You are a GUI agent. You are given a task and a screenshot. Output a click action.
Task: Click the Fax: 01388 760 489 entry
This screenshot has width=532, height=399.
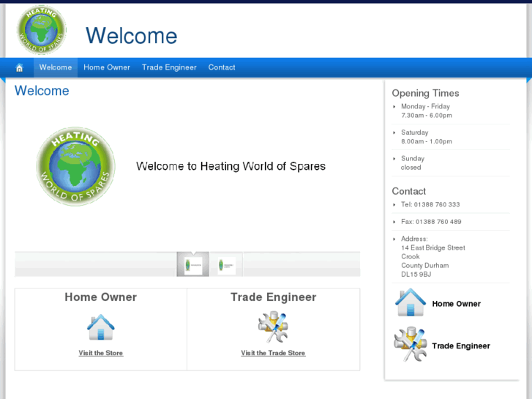(x=431, y=222)
